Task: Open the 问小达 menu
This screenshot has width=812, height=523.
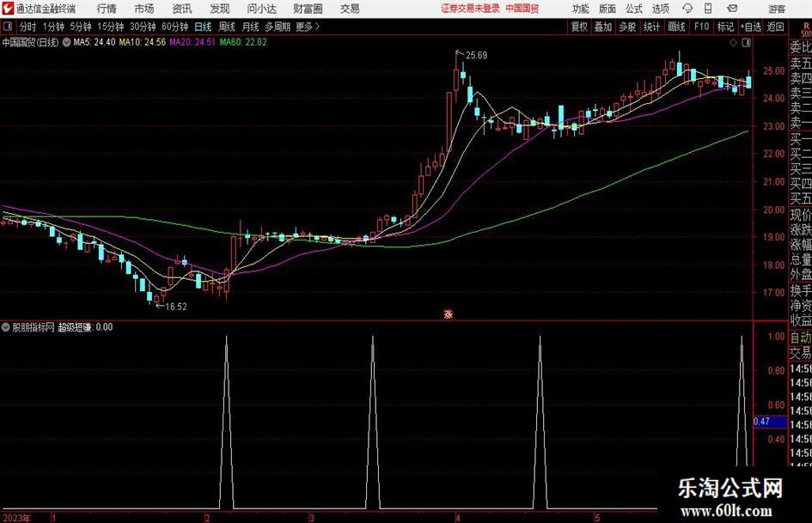Action: pos(261,9)
